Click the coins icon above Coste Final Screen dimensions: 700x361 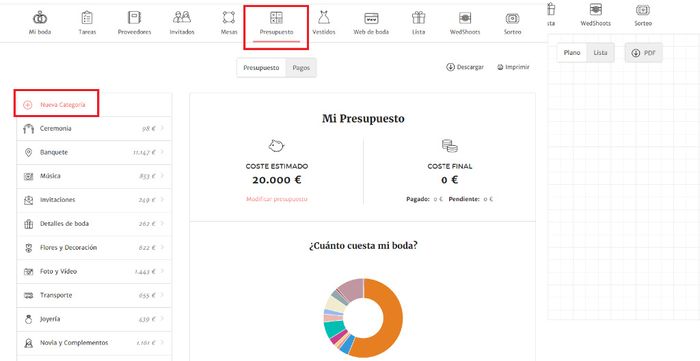450,146
